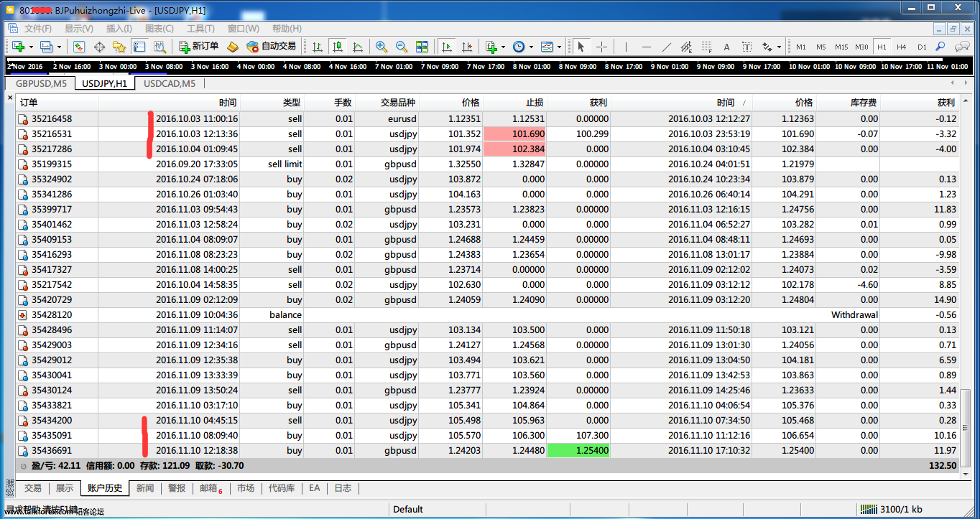Expand the Periods dropdown arrow
The height and width of the screenshot is (519, 980).
coord(531,47)
